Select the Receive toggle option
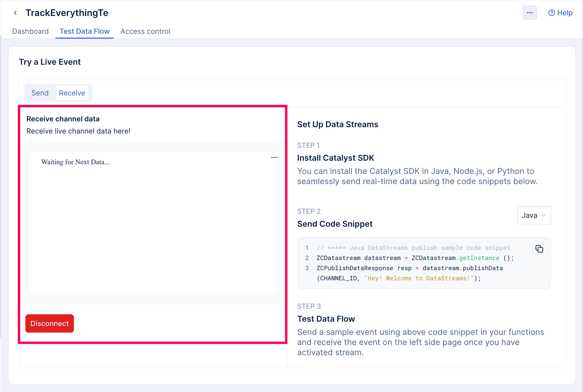The image size is (583, 392). 72,93
